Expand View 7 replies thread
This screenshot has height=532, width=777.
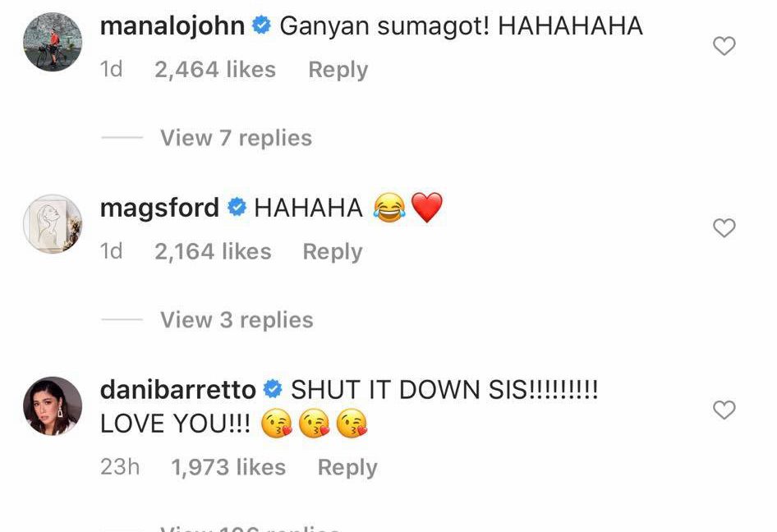pos(236,138)
